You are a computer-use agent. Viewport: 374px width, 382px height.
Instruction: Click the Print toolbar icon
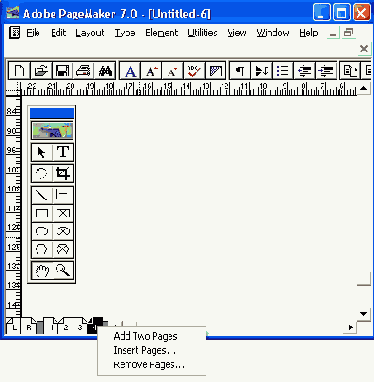[x=84, y=71]
